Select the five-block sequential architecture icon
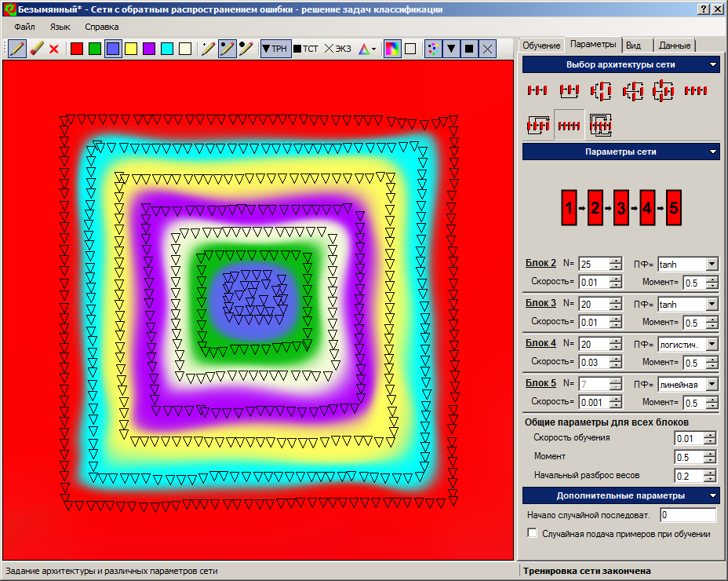728x581 pixels. 569,124
